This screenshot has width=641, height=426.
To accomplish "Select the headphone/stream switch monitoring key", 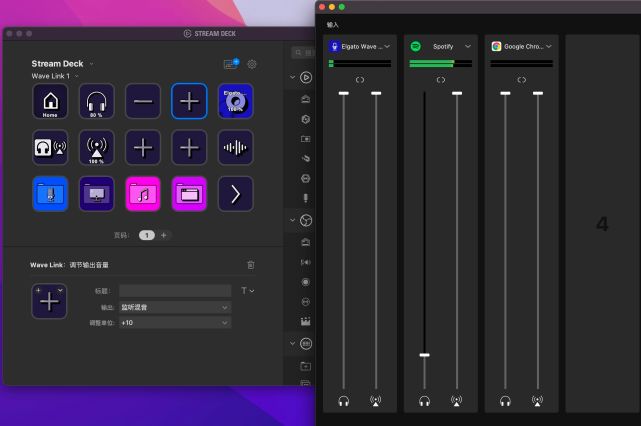I will click(x=50, y=148).
